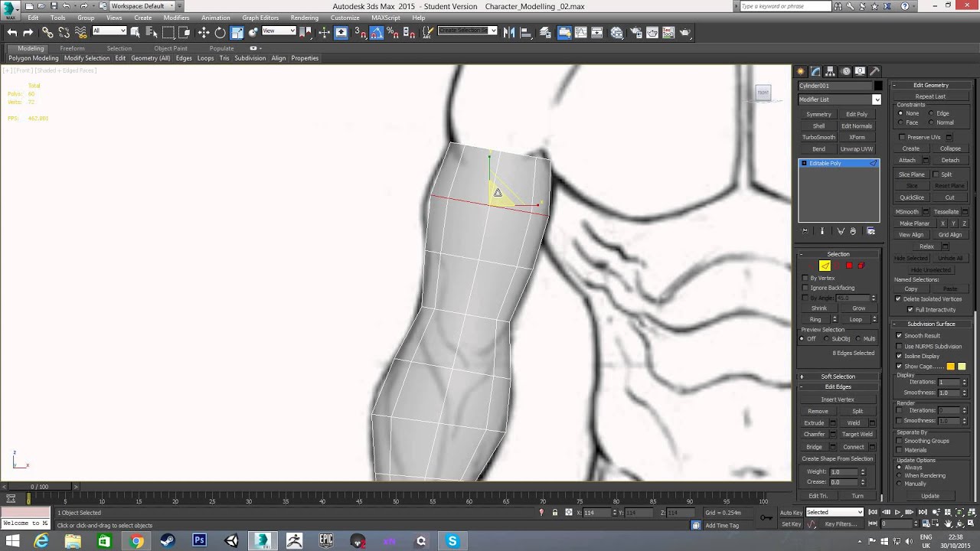Screen dimensions: 980x551
Task: Click the Target Weld button
Action: (x=857, y=434)
